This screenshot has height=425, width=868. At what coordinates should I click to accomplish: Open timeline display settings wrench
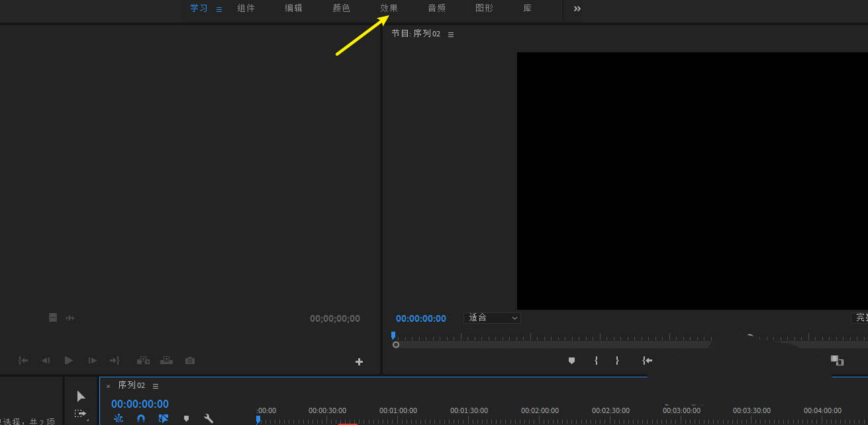pyautogui.click(x=209, y=418)
